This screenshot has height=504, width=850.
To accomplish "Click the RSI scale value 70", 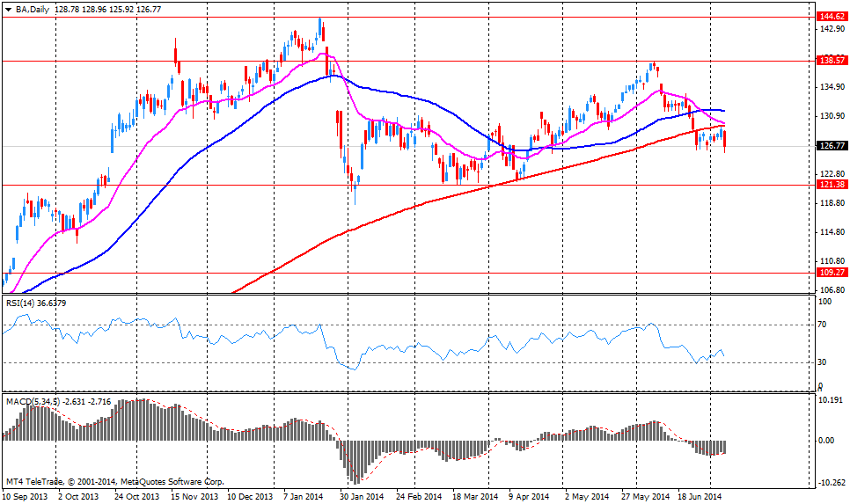I will tap(824, 325).
